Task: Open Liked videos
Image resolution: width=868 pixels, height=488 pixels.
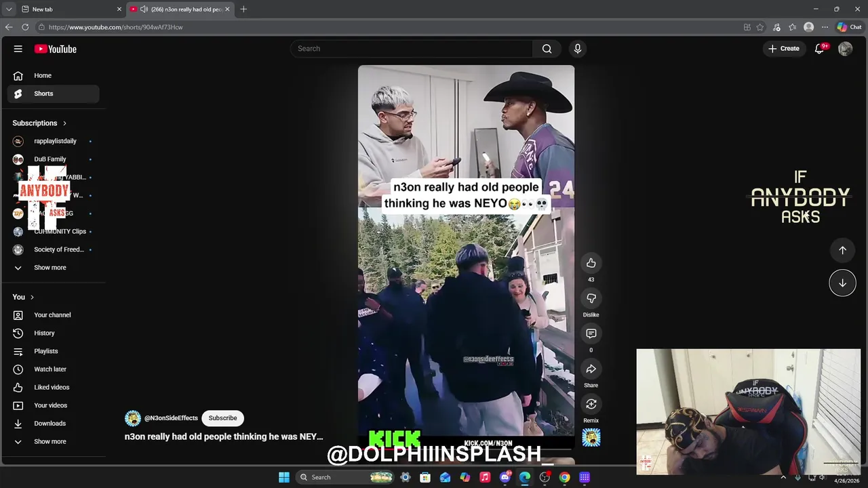Action: point(53,387)
